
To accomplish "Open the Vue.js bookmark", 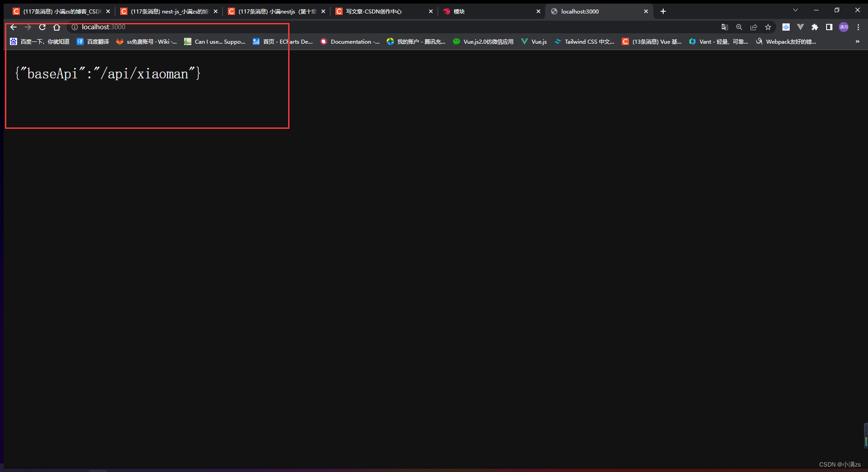I will [534, 41].
